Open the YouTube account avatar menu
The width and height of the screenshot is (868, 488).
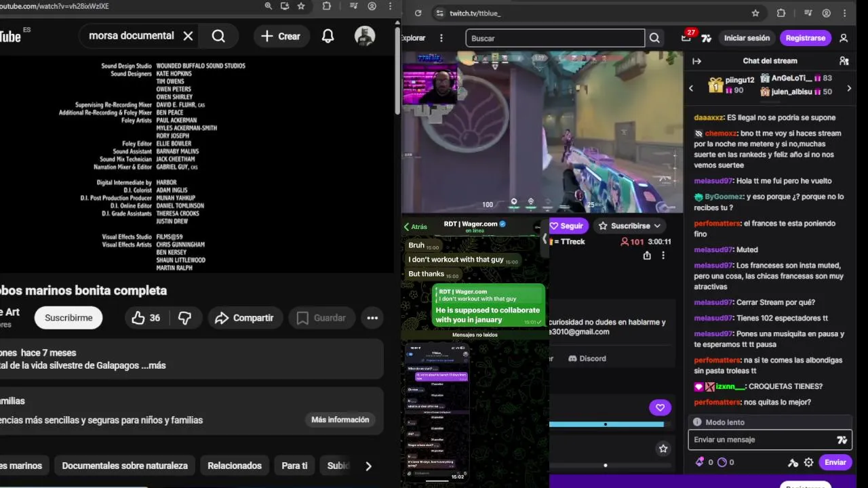click(365, 37)
